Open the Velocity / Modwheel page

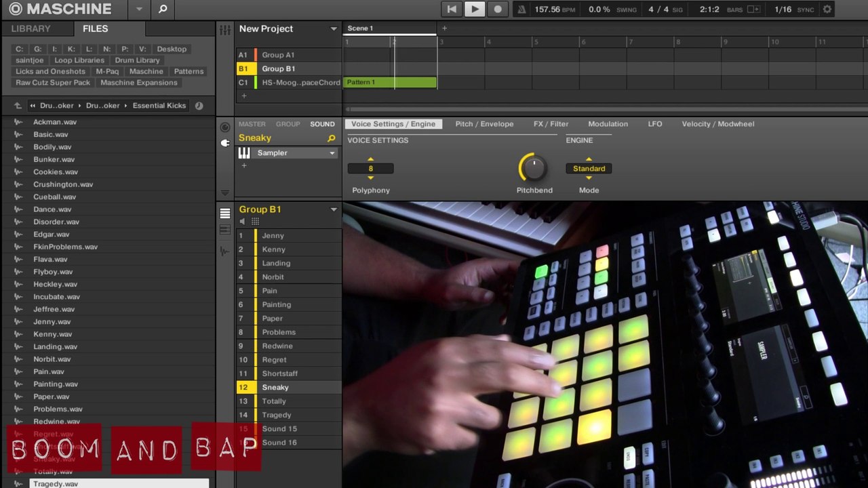coord(717,124)
